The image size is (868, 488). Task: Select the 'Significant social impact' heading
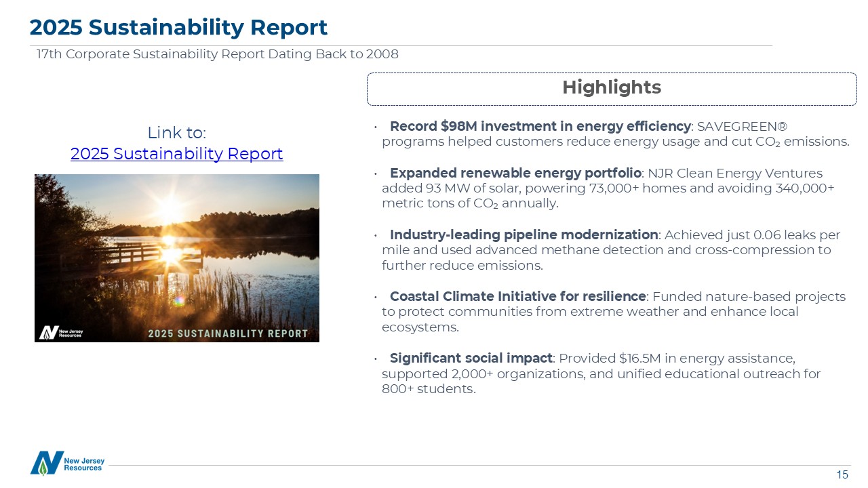[471, 358]
